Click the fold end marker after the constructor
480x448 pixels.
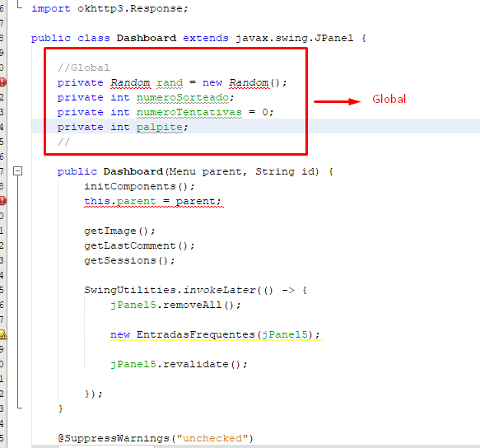point(20,408)
